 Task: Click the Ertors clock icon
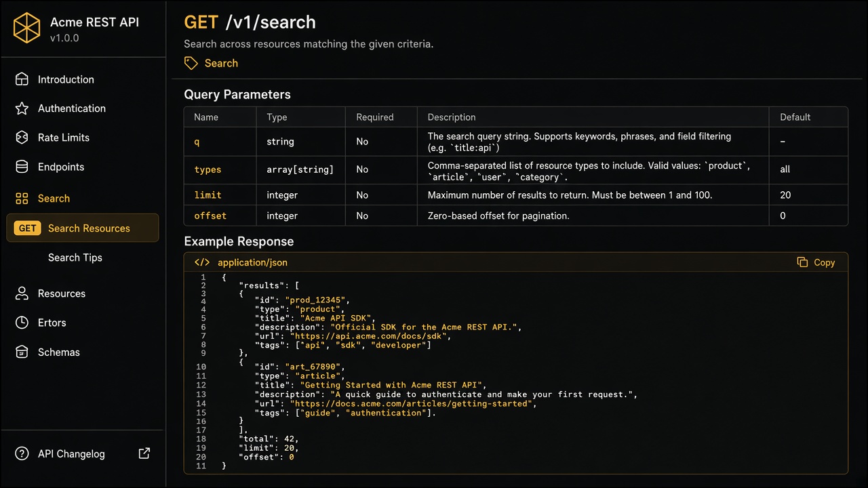22,323
